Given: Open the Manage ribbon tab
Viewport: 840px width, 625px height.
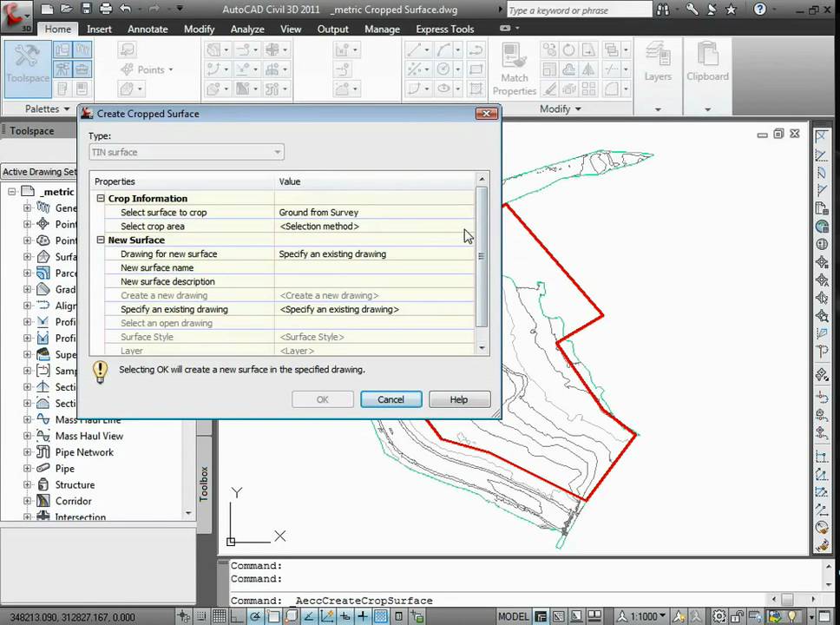Looking at the screenshot, I should (382, 29).
